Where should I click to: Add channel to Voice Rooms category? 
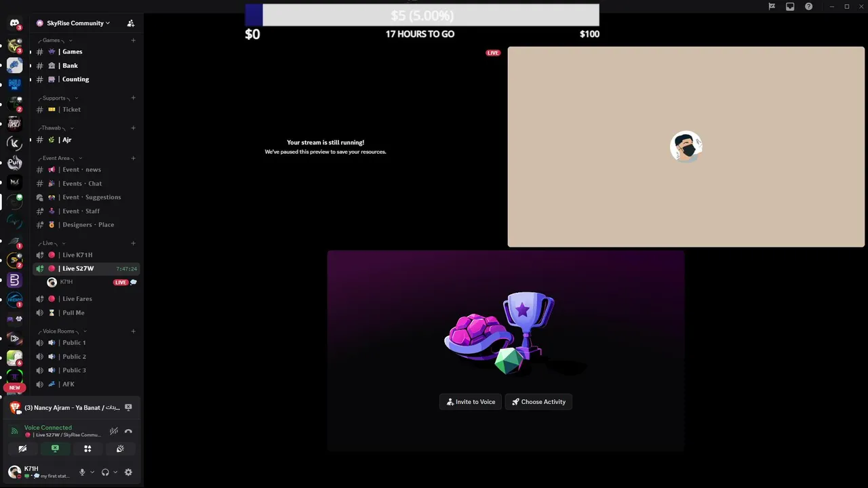click(133, 331)
